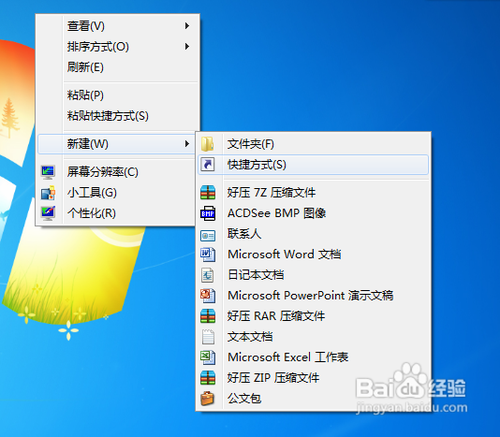The height and width of the screenshot is (437, 500).
Task: Click the contact card icon beside 联系人
Action: (x=208, y=236)
